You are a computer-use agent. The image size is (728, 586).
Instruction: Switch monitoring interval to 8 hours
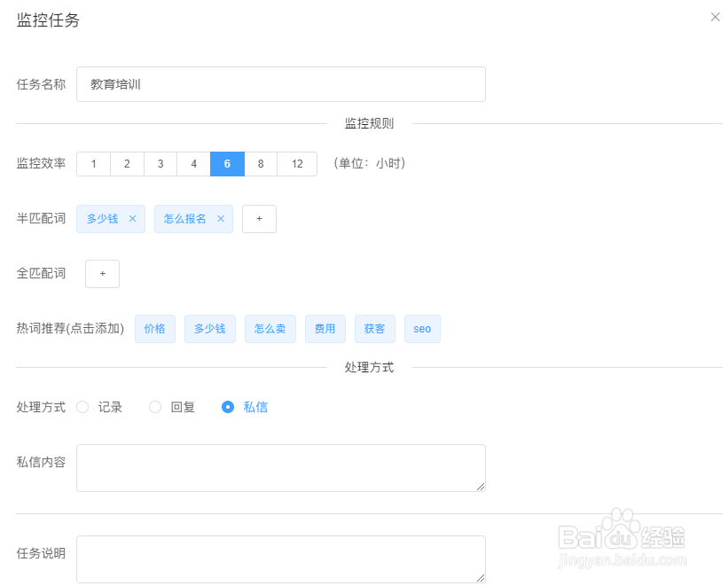tap(261, 164)
